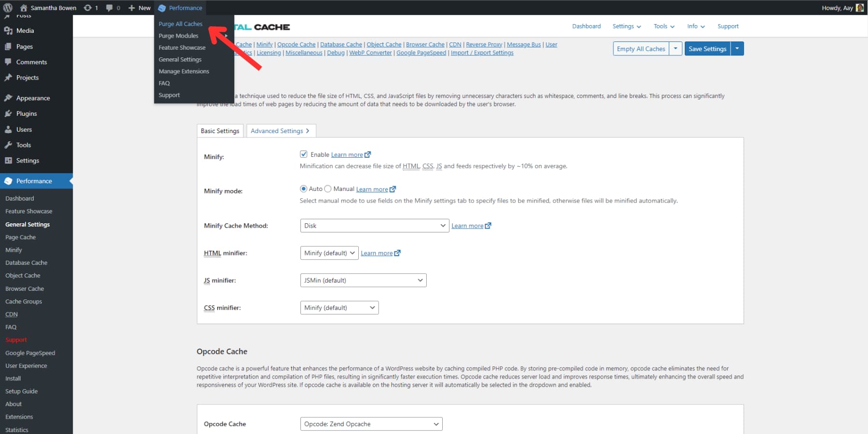The height and width of the screenshot is (434, 868).
Task: Open the site via the home icon
Action: click(x=24, y=7)
